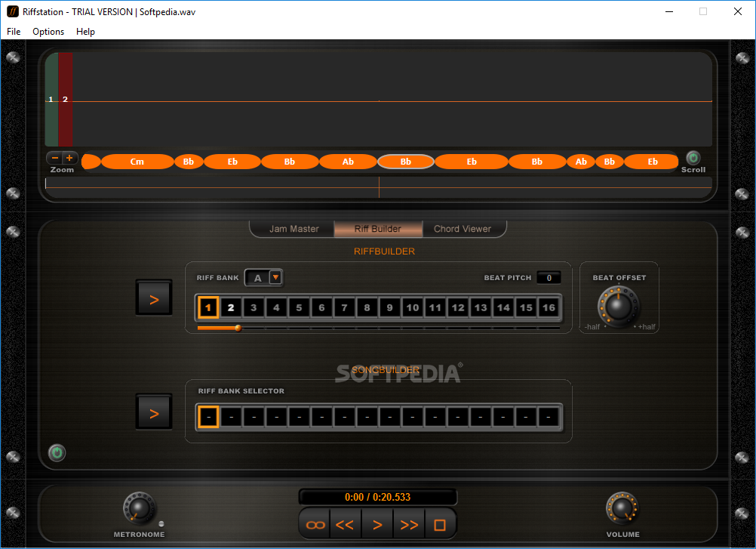Click the Riffstation app icon in title bar
Screen dimensions: 756x549
click(13, 11)
